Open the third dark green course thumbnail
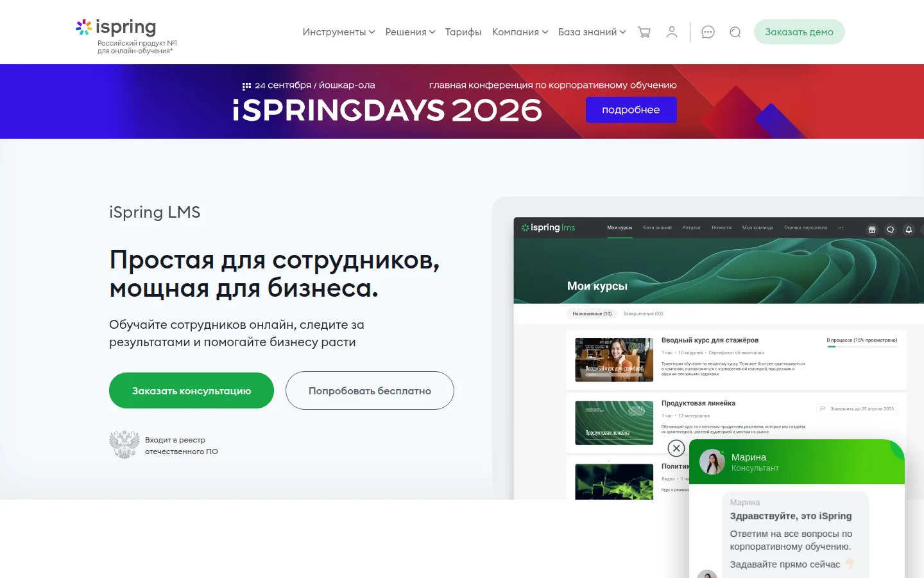This screenshot has height=578, width=924. pyautogui.click(x=614, y=482)
